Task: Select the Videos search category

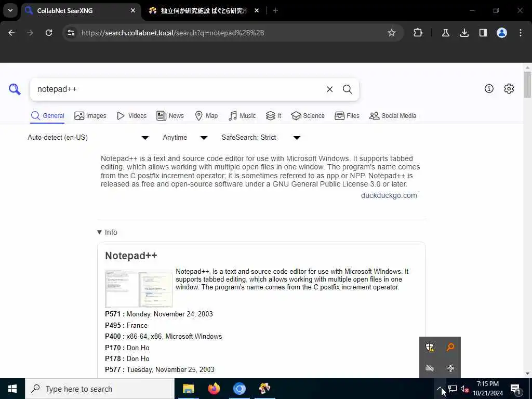Action: pyautogui.click(x=131, y=116)
